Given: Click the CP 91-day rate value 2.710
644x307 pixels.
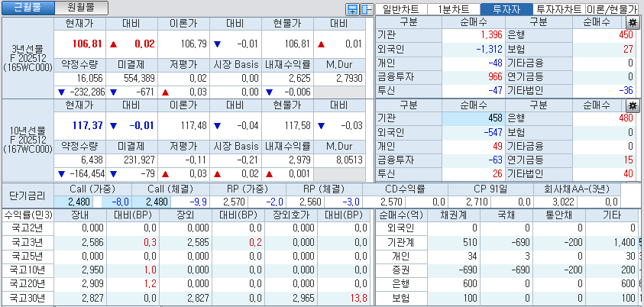Looking at the screenshot, I should (478, 202).
